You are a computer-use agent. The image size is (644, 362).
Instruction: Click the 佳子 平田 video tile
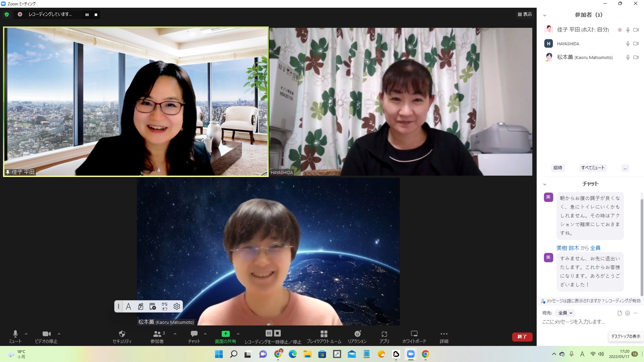click(x=136, y=102)
